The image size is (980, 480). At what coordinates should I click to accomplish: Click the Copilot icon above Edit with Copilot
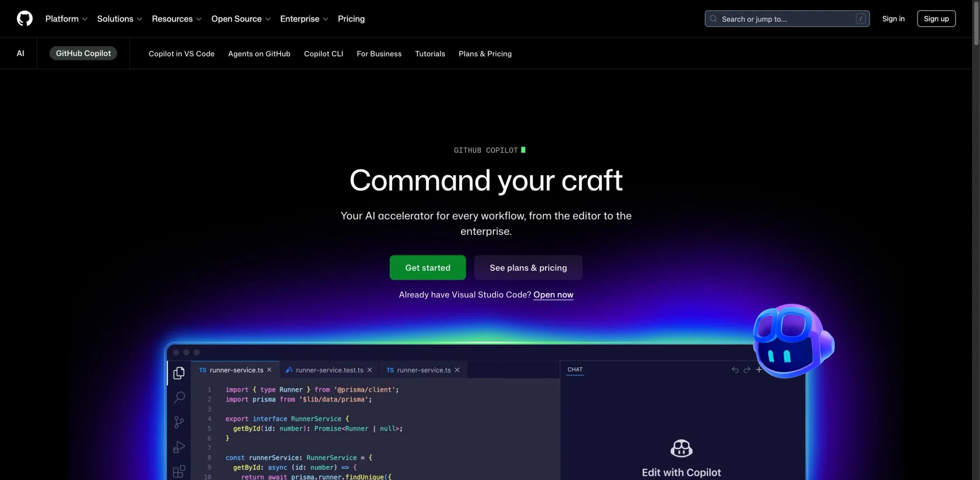[681, 448]
